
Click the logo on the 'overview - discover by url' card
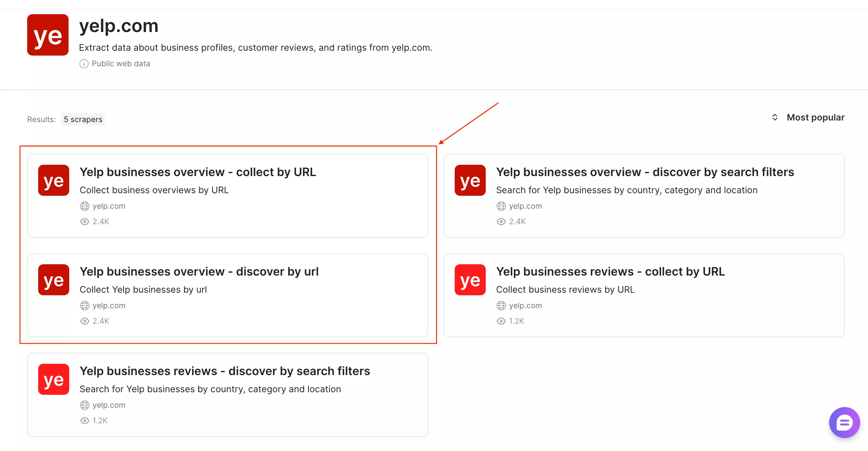tap(54, 280)
